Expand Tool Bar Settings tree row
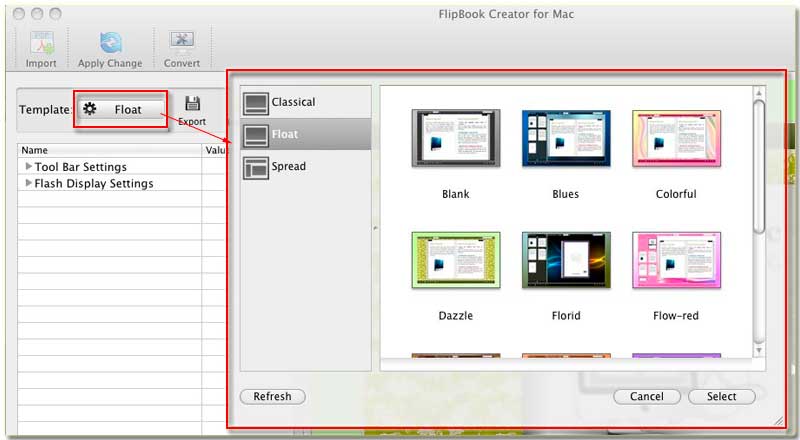The image size is (800, 440). pos(29,166)
